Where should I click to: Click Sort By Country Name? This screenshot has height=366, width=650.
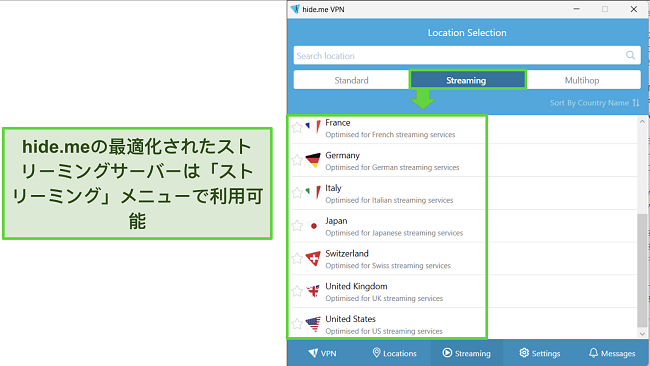(589, 103)
